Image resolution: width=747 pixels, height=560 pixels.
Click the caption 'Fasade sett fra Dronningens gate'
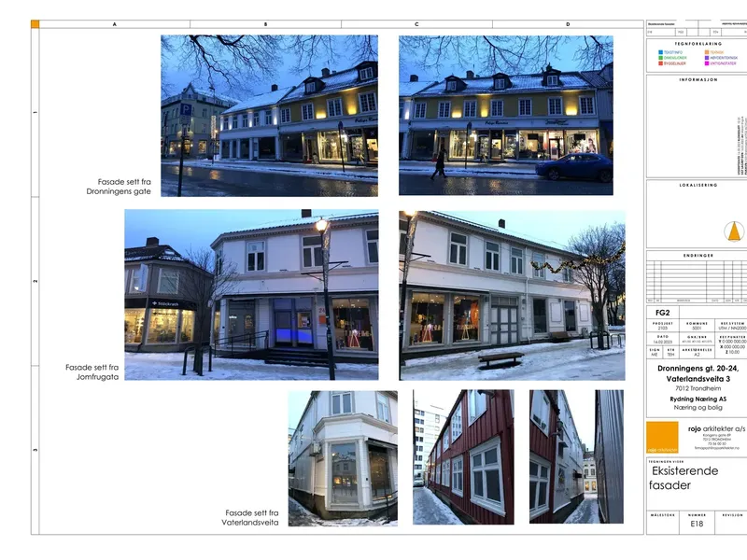coord(119,187)
